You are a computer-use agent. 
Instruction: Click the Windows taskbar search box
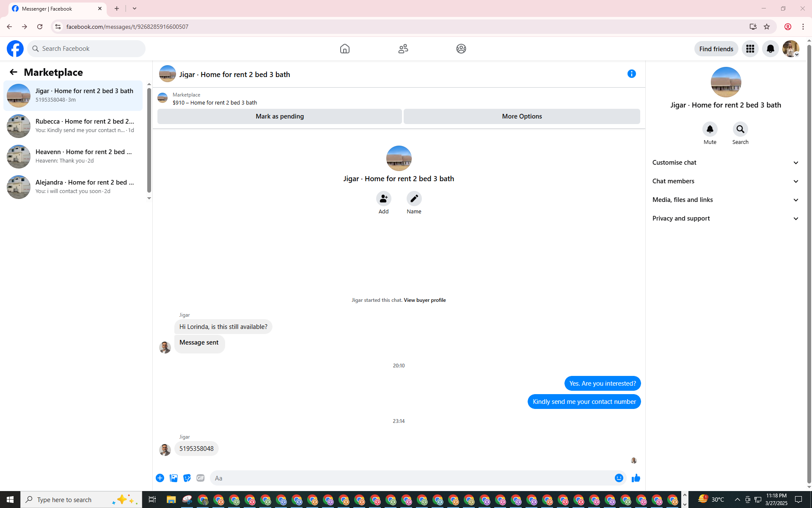coord(81,500)
